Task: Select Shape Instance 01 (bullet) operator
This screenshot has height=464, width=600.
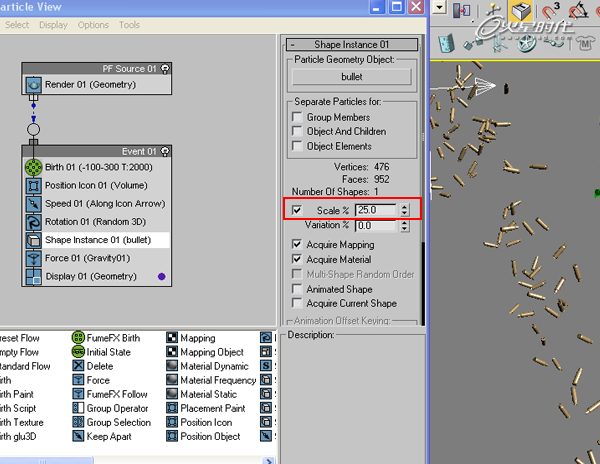Action: click(98, 240)
